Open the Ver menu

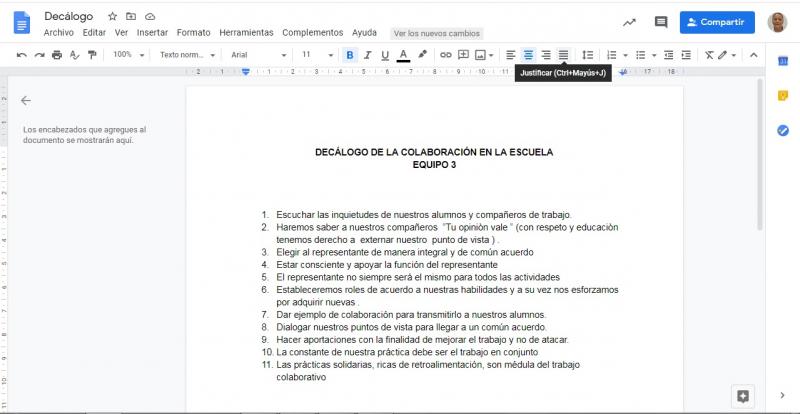[121, 33]
